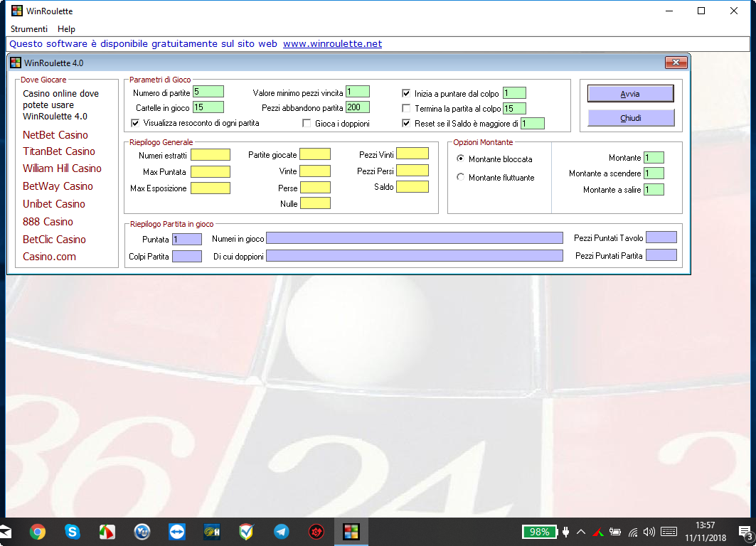The image size is (756, 546).
Task: Click the 'Montante' input field
Action: pyautogui.click(x=654, y=158)
